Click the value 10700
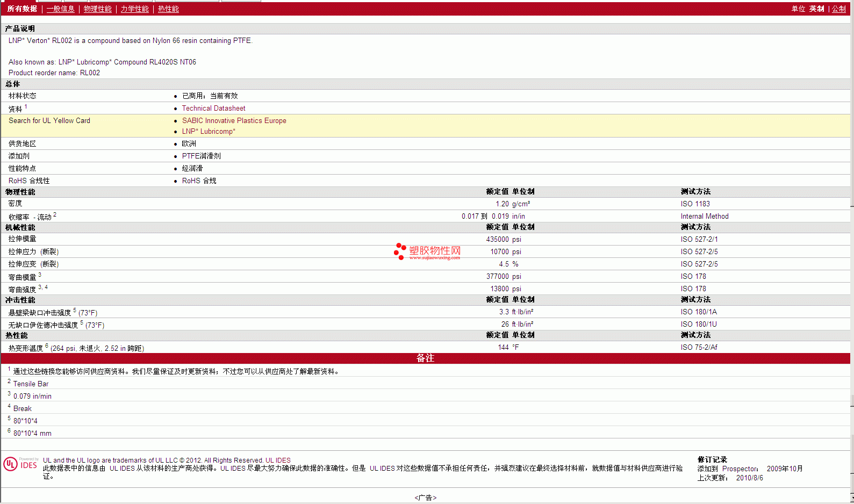The image size is (854, 504). [x=499, y=252]
